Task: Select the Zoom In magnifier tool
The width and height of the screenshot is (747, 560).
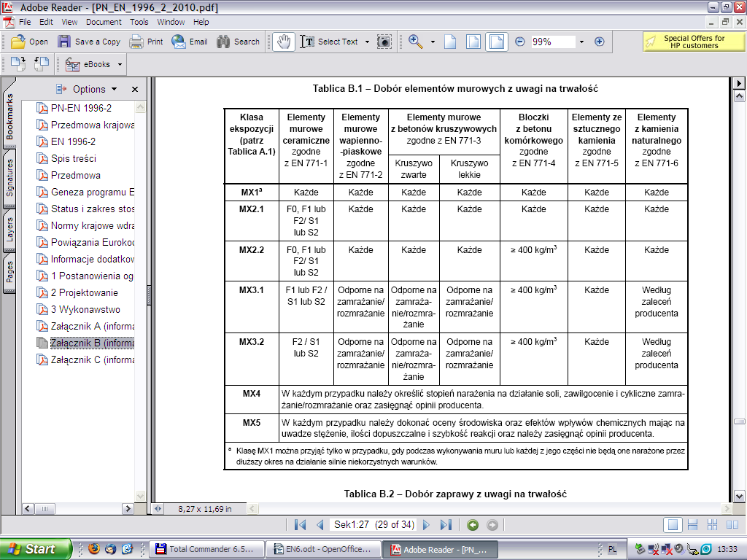Action: pyautogui.click(x=415, y=42)
